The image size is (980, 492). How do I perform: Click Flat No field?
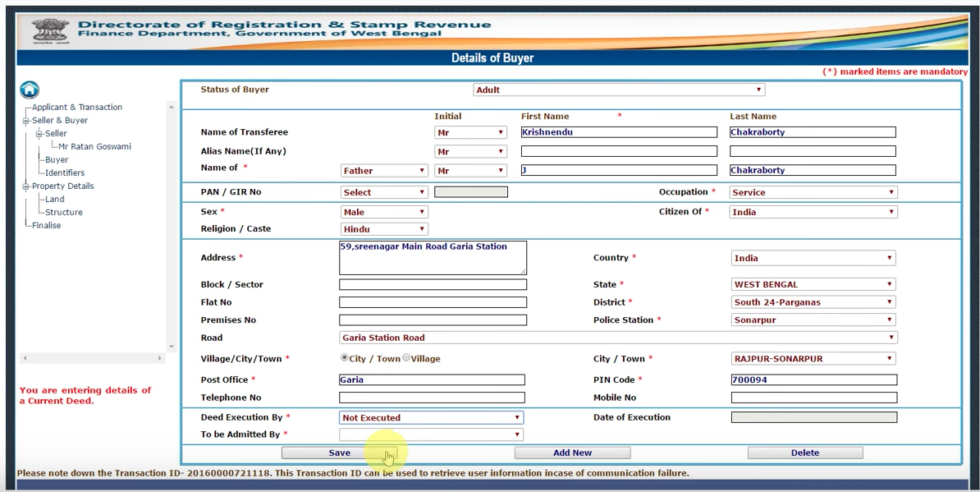coord(433,302)
